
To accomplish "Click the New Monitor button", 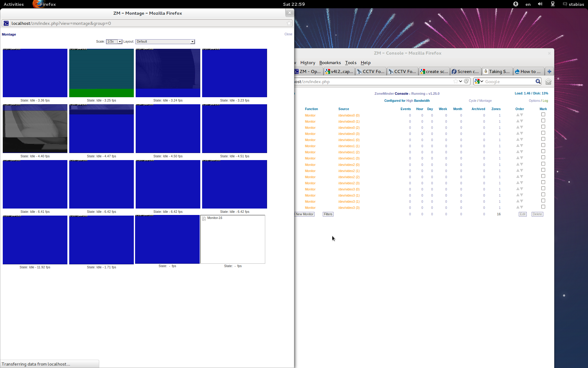I will [304, 214].
